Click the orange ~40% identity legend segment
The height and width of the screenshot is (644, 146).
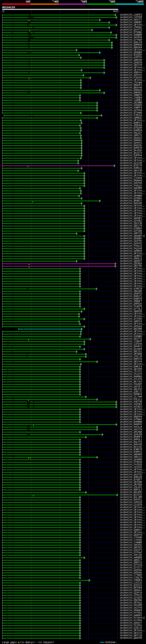tap(45, 4)
